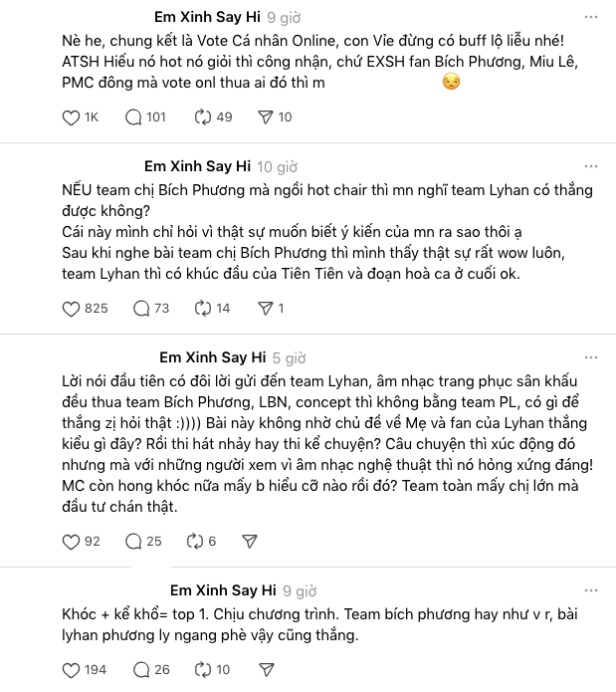
Task: Open comments on the post with 101 replies
Action: (133, 117)
